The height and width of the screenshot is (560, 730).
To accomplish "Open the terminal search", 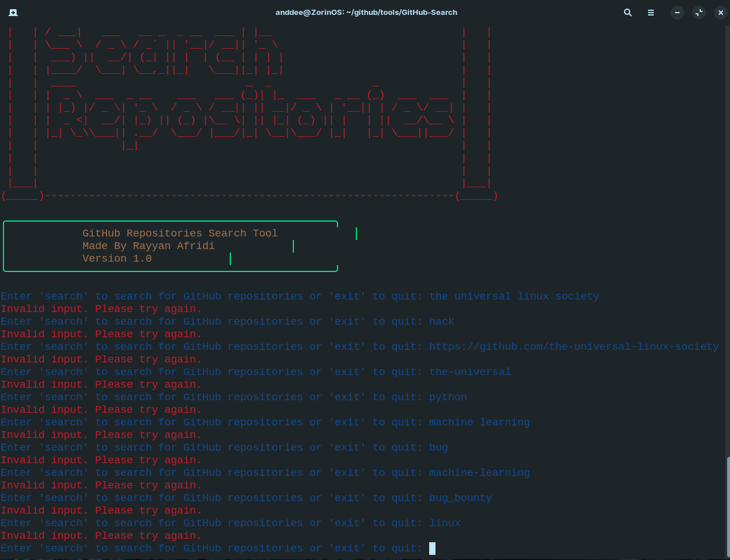I will tap(628, 12).
